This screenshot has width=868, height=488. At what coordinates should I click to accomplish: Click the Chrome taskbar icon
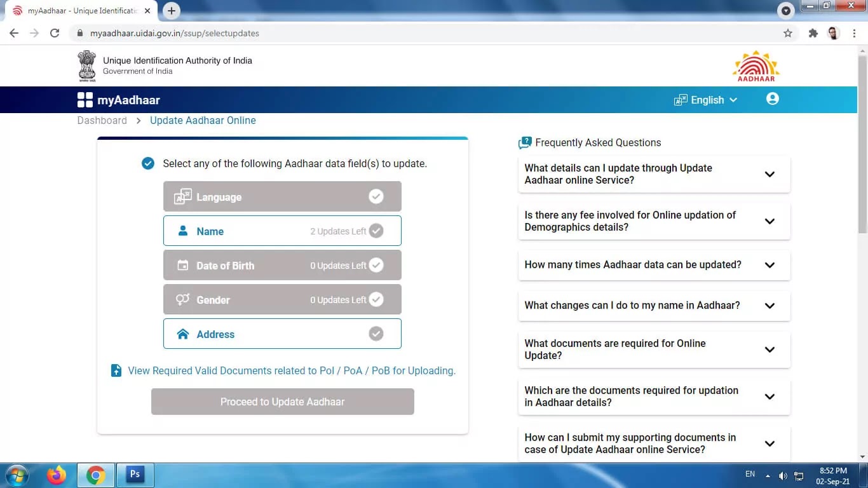pos(96,475)
